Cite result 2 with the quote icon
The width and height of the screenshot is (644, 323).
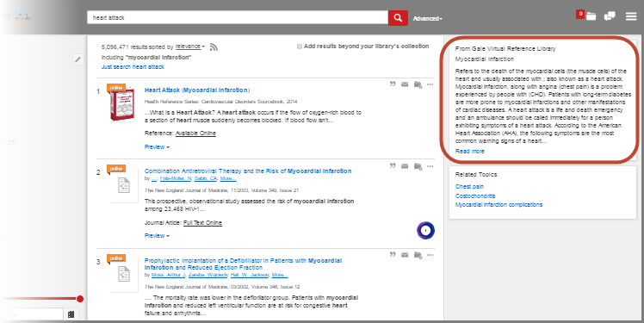(x=393, y=166)
